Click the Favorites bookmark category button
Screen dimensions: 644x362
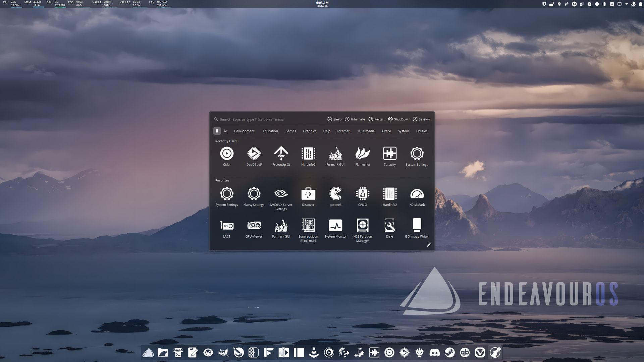tap(217, 131)
